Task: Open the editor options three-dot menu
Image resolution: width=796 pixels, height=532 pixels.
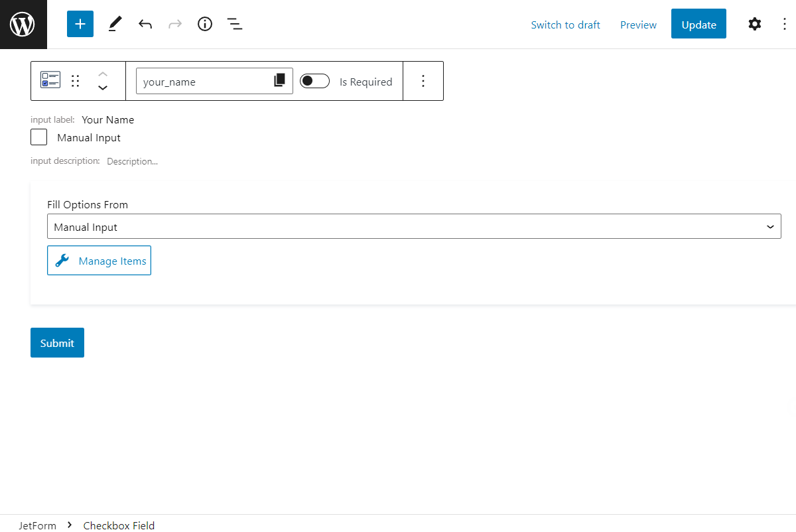Action: coord(785,24)
